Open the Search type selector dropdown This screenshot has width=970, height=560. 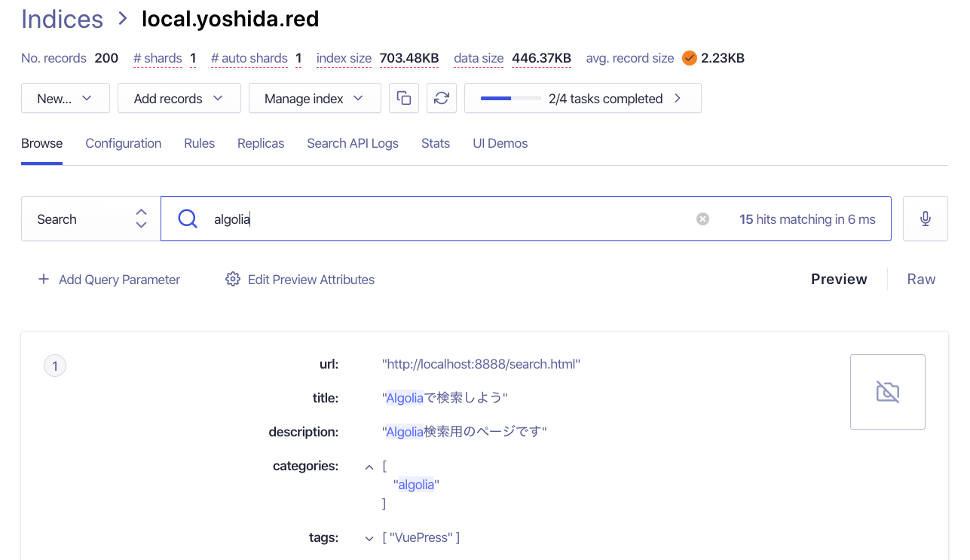point(91,219)
